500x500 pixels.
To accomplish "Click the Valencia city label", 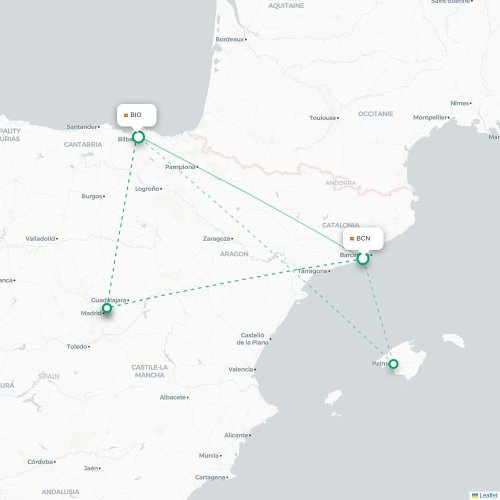I will pyautogui.click(x=241, y=369).
